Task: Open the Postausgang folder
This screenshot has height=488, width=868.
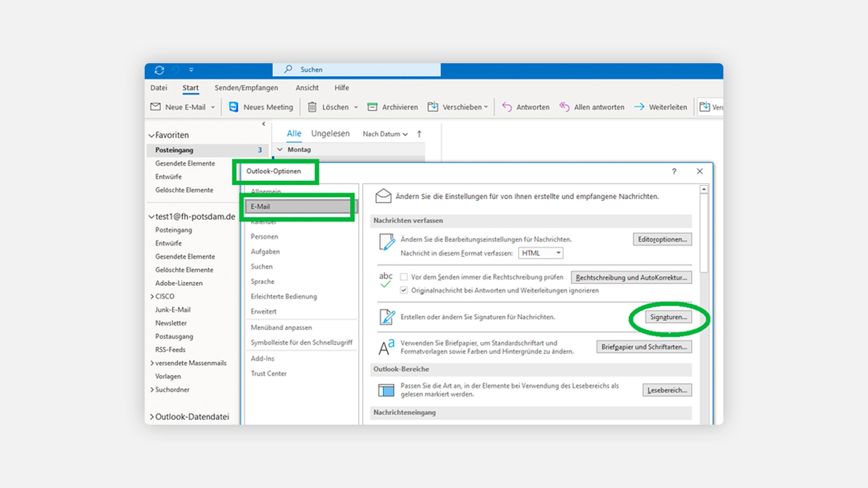Action: 174,336
